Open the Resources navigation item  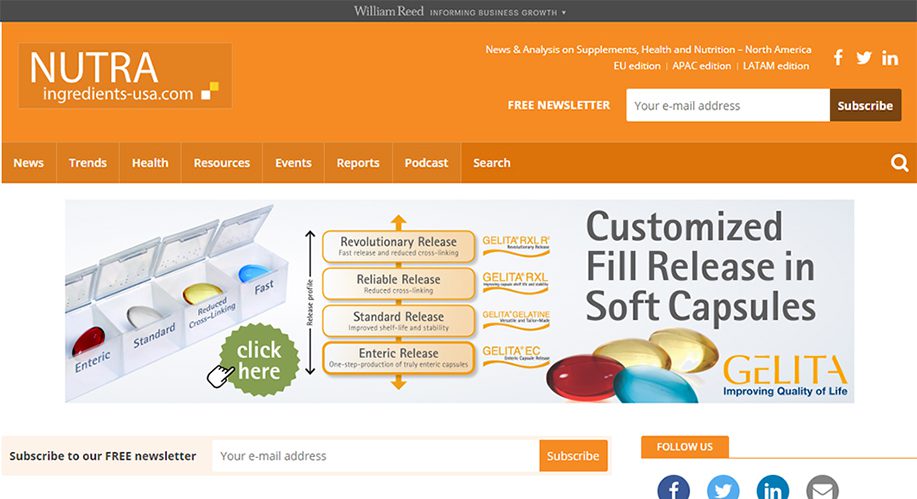[222, 163]
